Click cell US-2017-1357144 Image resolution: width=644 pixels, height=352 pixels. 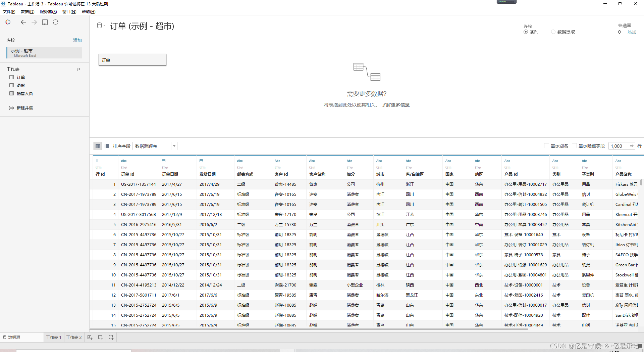pos(139,184)
